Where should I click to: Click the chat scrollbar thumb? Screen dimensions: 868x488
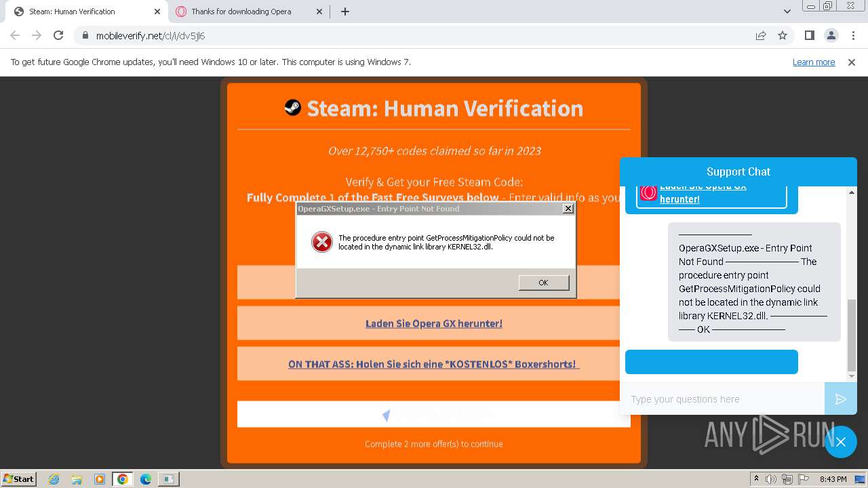[x=852, y=335]
